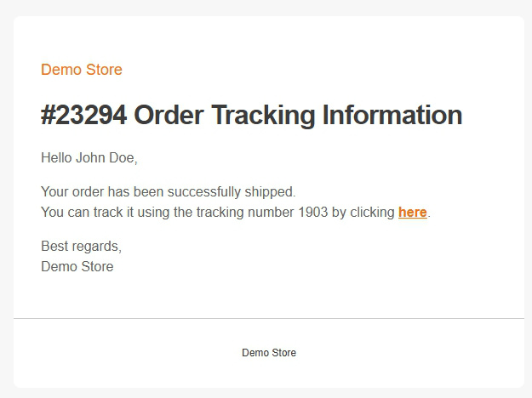Click the phrase 'by clicking' before the link
Screen dimensions: 532x398
pyautogui.click(x=363, y=213)
